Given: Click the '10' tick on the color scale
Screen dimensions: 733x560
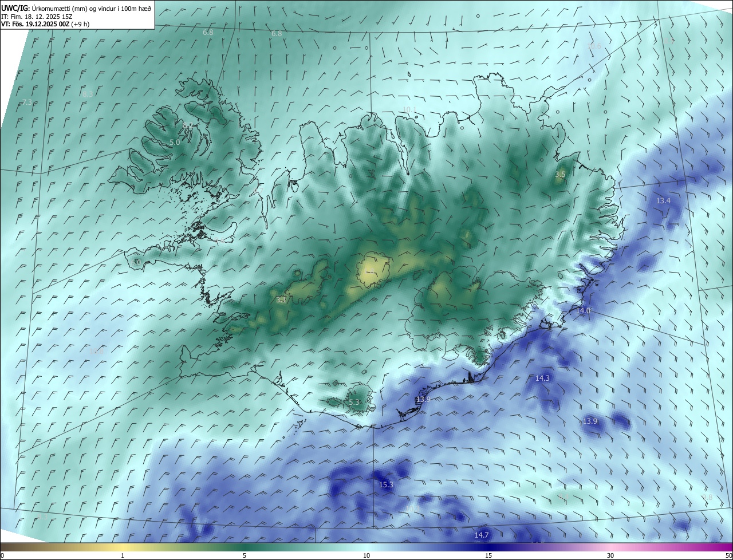Looking at the screenshot, I should (x=366, y=555).
